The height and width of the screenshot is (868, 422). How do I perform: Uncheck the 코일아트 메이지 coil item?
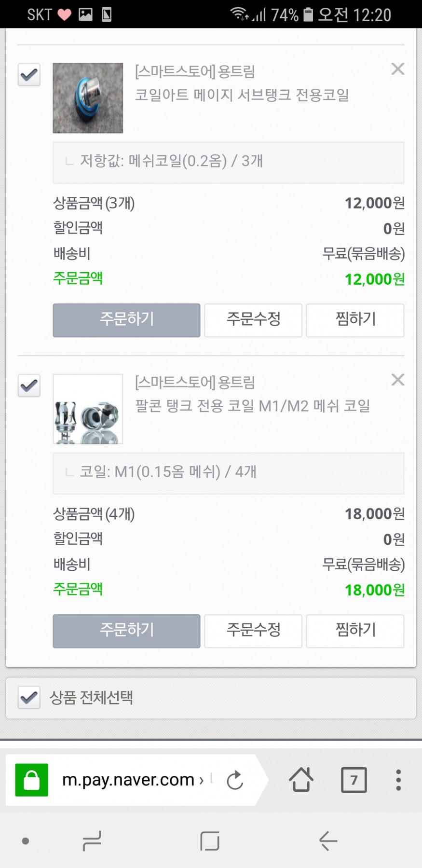click(29, 75)
